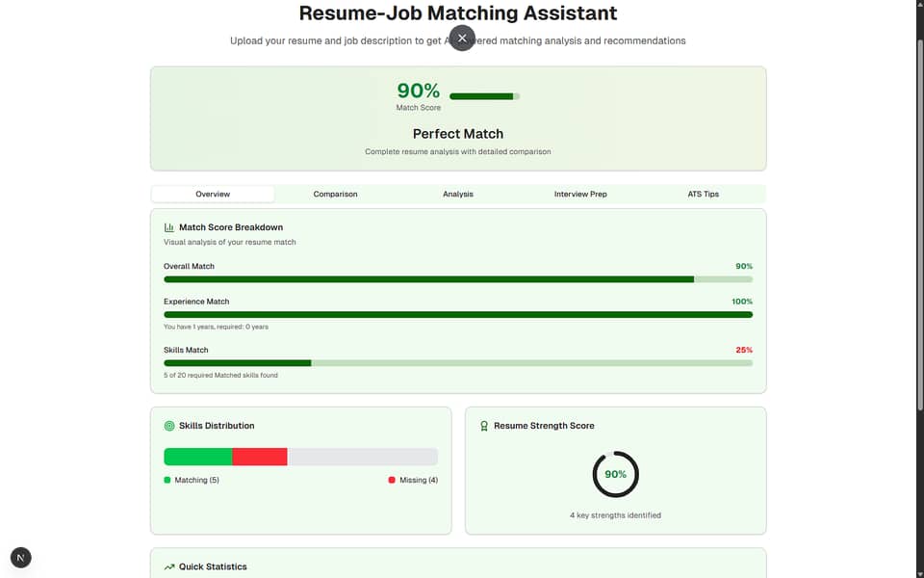Click the award ribbon icon by Resume Strength Score
924x578 pixels.
click(x=484, y=426)
